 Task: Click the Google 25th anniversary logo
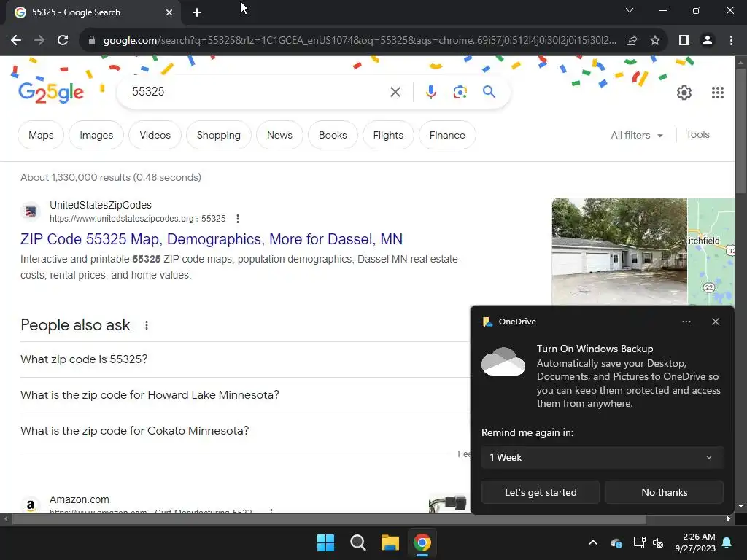coord(51,93)
